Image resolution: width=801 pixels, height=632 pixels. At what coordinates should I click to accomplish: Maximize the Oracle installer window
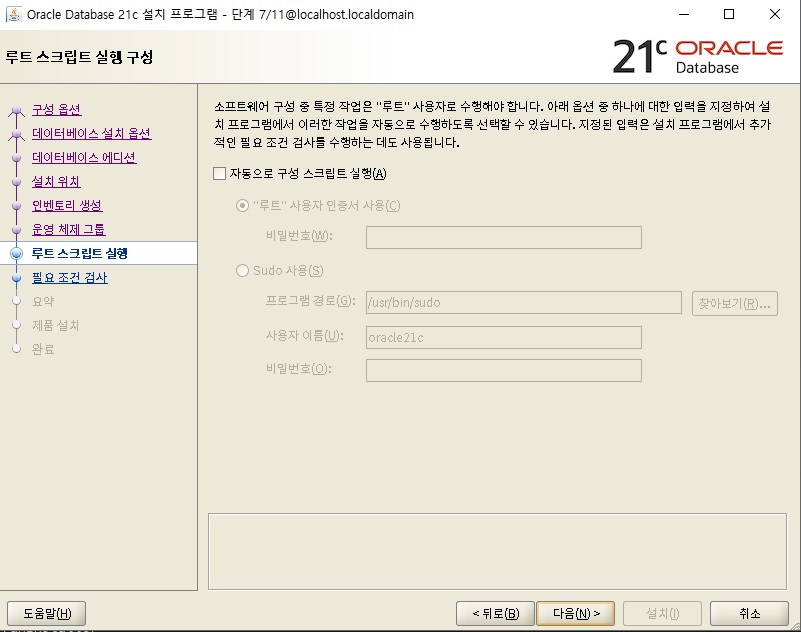click(x=729, y=14)
